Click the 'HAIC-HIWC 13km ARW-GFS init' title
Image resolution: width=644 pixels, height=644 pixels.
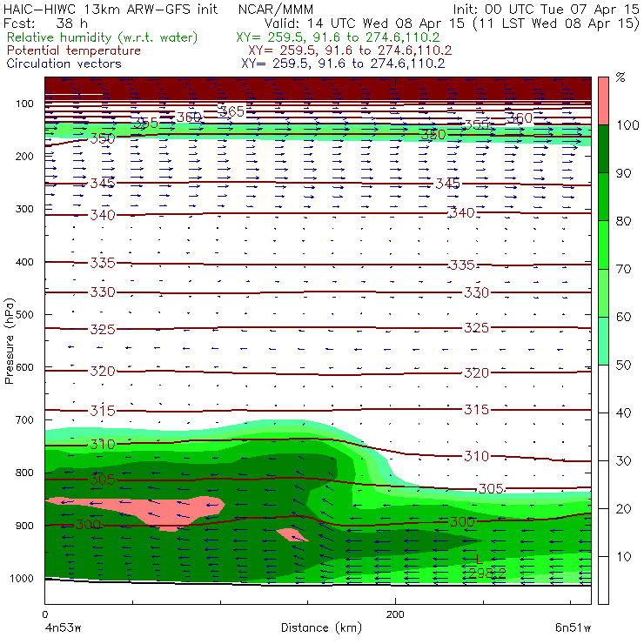point(111,9)
